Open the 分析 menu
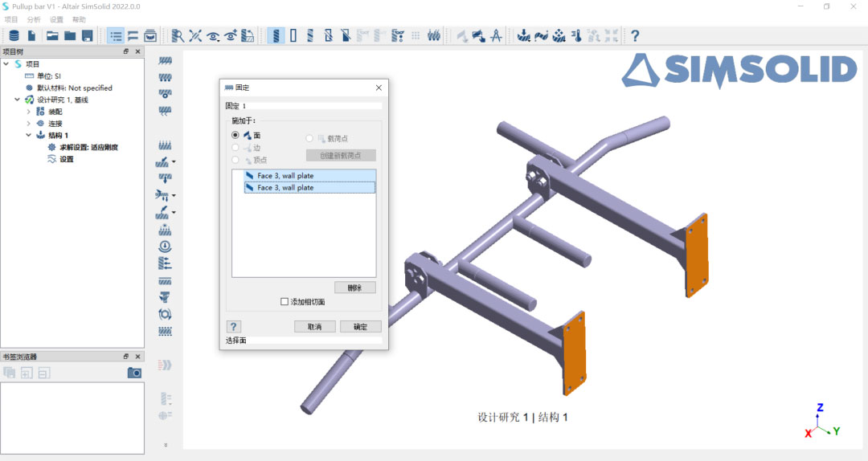868x461 pixels. [x=34, y=19]
